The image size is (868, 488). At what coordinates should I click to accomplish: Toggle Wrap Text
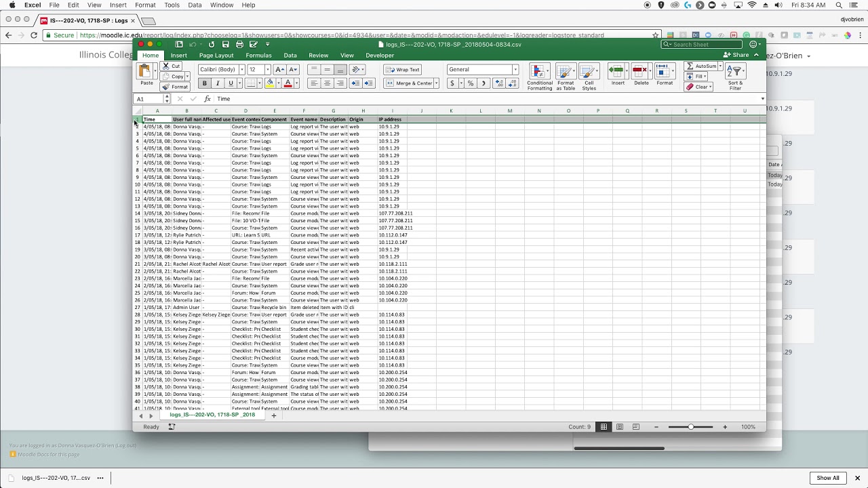403,70
